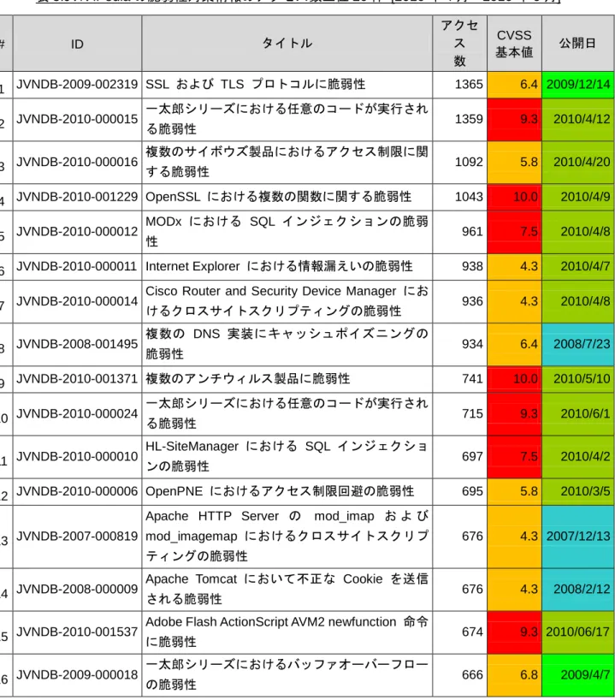The width and height of the screenshot is (615, 700).
Task: Select ID cell JVNDB-2010-001229
Action: pyautogui.click(x=77, y=197)
